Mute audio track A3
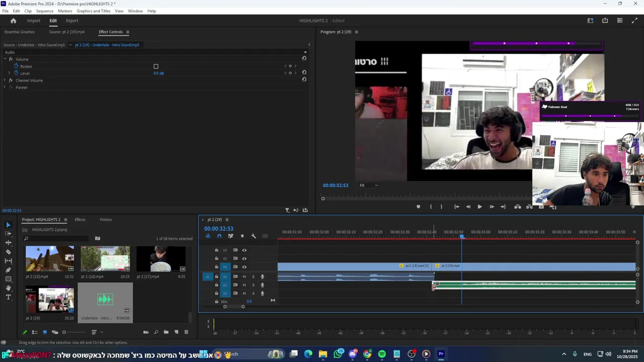This screenshot has height=362, width=644. tap(245, 293)
